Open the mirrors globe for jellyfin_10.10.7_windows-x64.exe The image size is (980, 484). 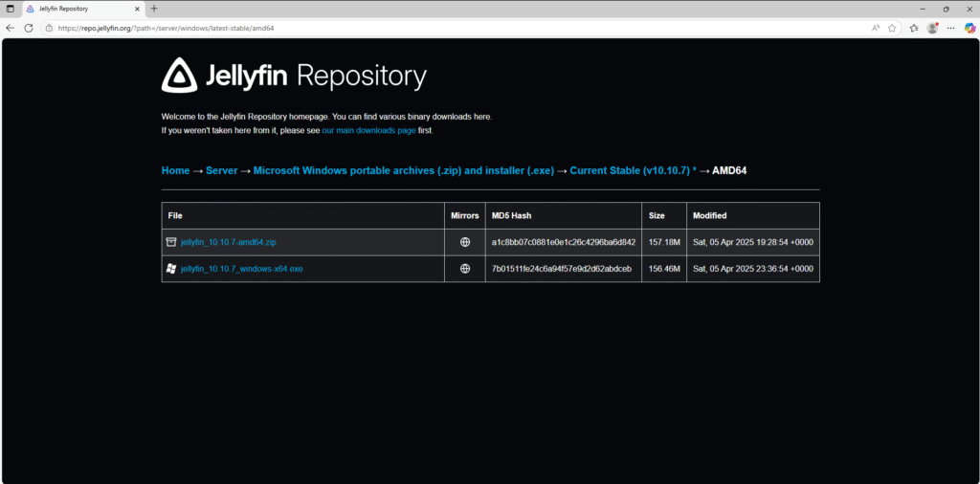[465, 269]
